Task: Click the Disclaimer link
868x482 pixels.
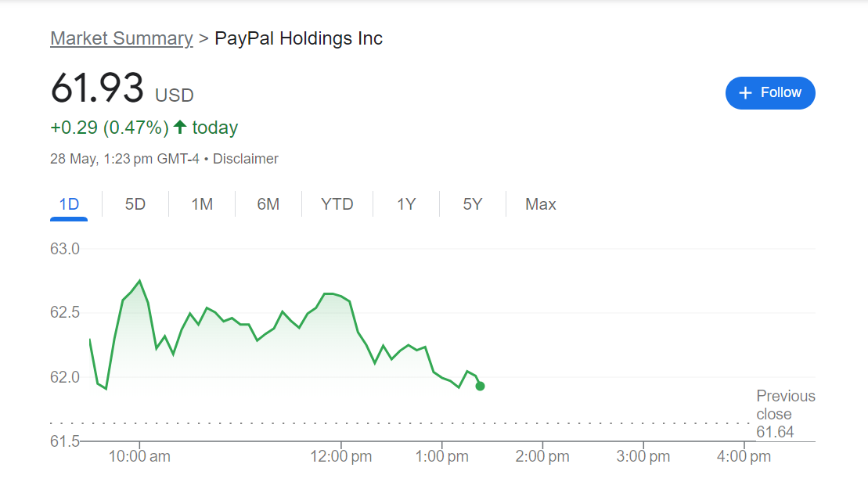Action: [x=245, y=158]
